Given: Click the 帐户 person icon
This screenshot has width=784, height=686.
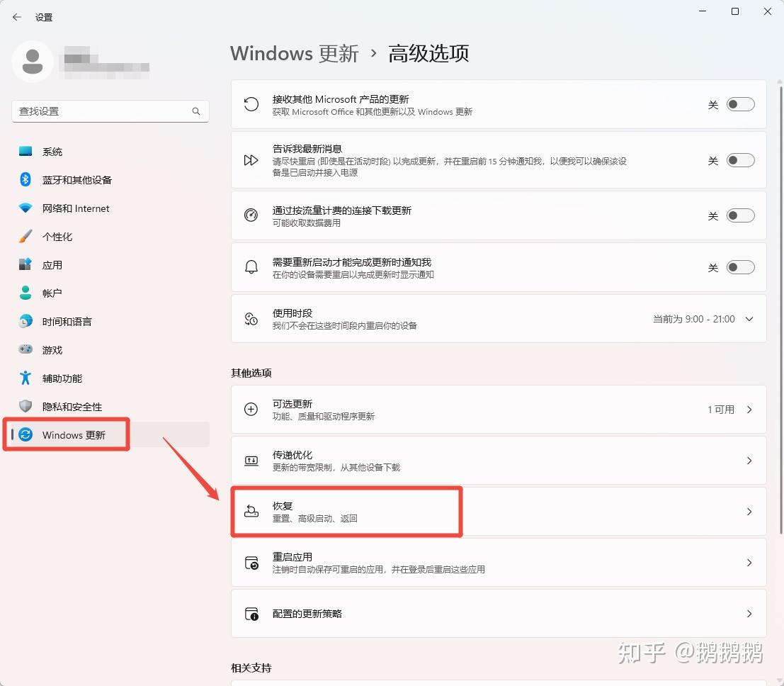Looking at the screenshot, I should [25, 293].
